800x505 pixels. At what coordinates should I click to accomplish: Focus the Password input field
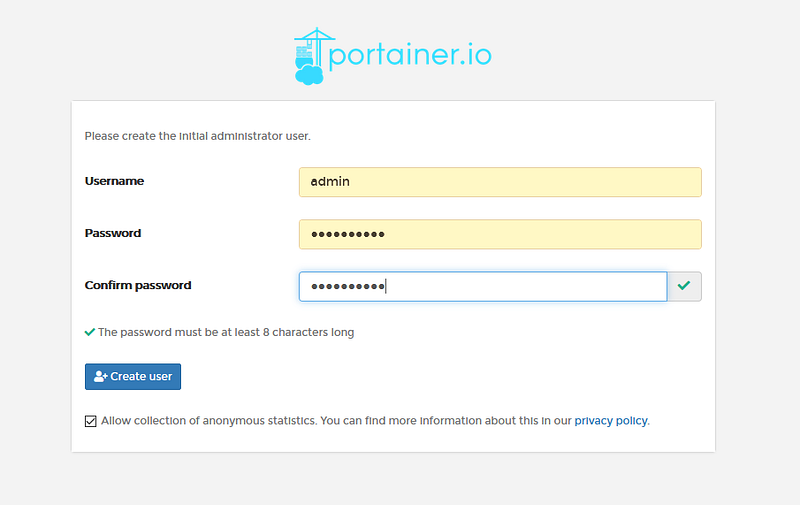pyautogui.click(x=500, y=234)
